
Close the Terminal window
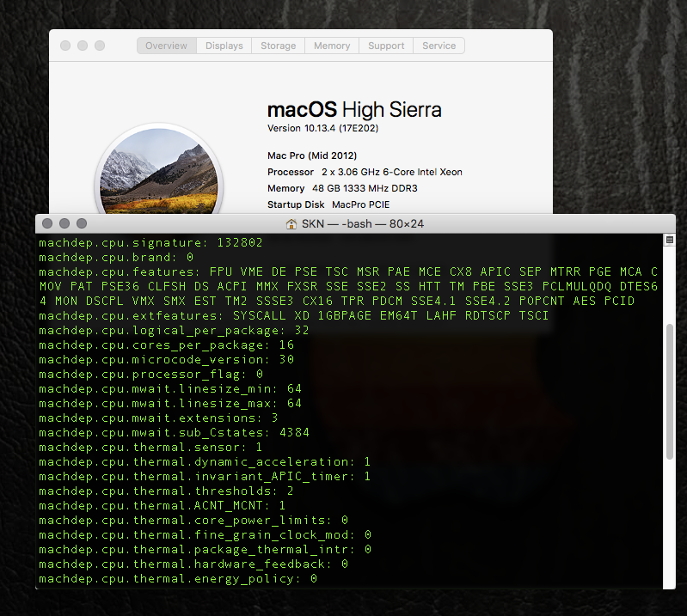tap(47, 223)
